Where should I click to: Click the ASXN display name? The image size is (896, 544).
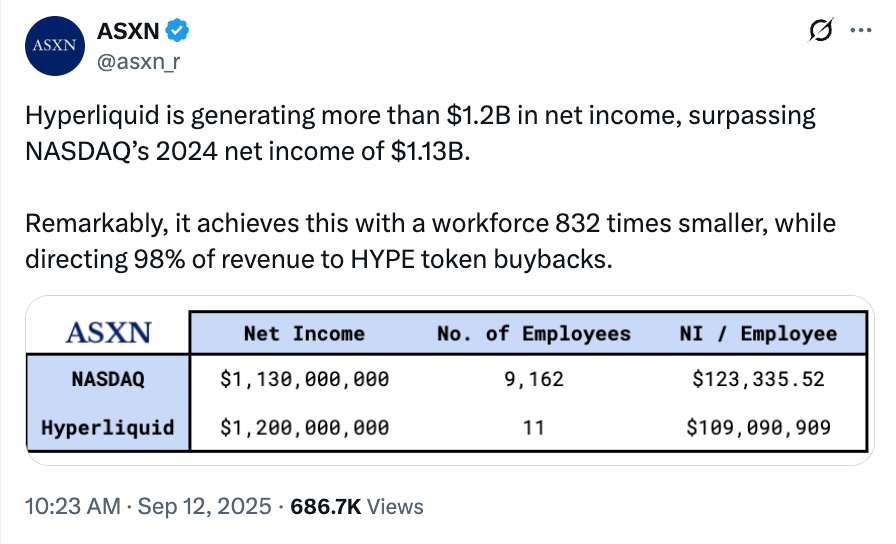coord(127,31)
